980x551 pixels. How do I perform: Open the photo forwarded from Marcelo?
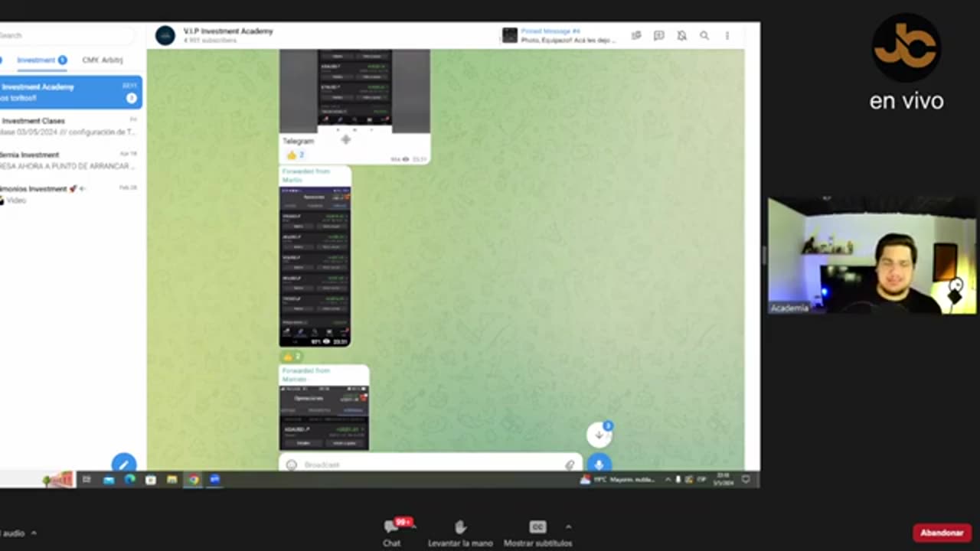pyautogui.click(x=324, y=418)
